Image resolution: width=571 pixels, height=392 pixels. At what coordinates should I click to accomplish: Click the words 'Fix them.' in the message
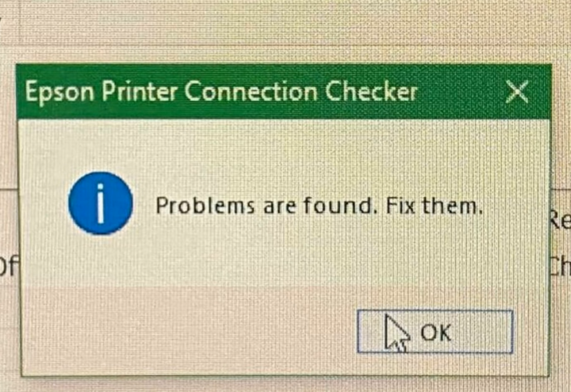click(434, 206)
